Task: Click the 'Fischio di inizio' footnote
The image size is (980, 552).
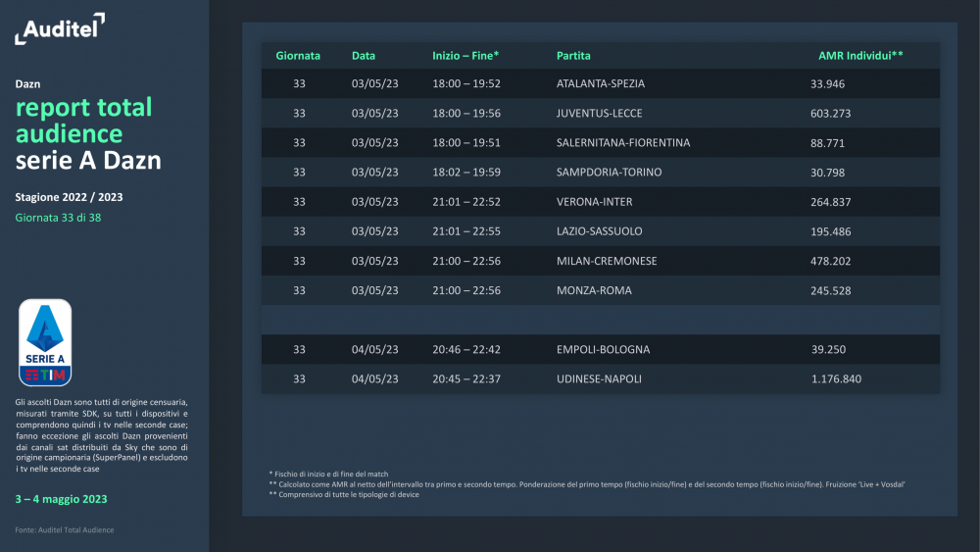Action: pyautogui.click(x=328, y=474)
